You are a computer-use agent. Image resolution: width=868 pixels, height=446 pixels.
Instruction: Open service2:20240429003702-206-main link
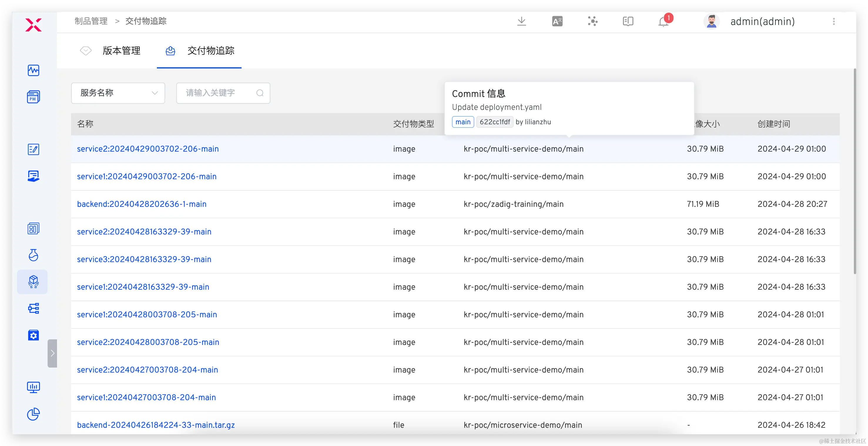(148, 149)
